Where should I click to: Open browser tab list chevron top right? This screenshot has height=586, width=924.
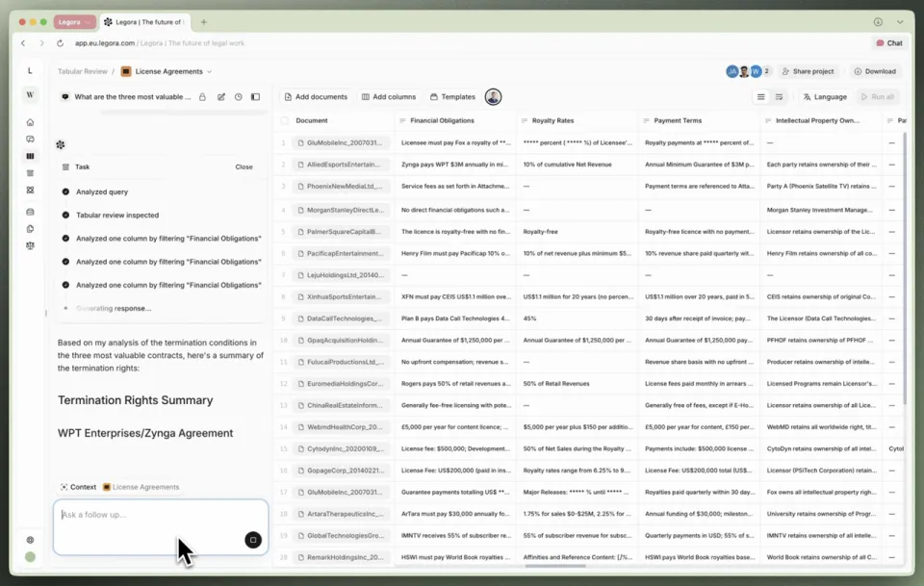pos(900,22)
